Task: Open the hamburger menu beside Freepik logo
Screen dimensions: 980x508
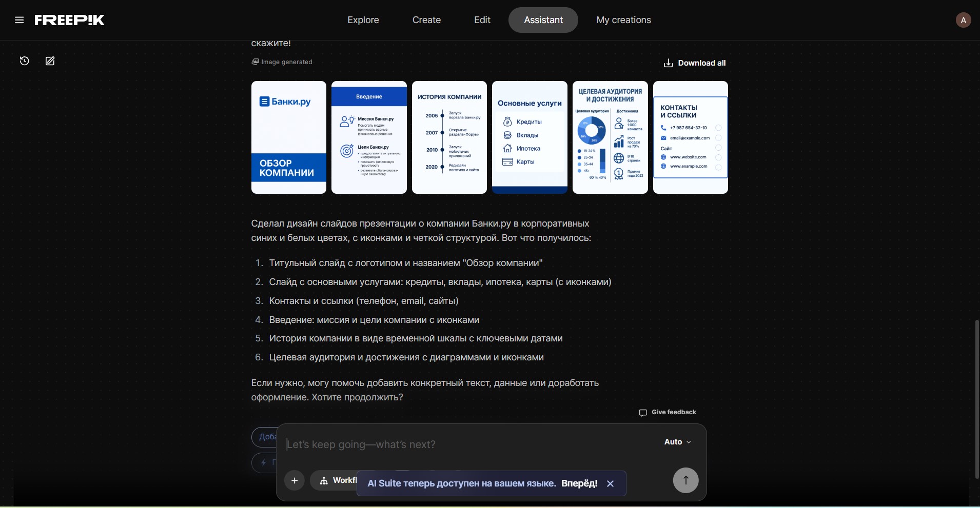Action: click(19, 20)
